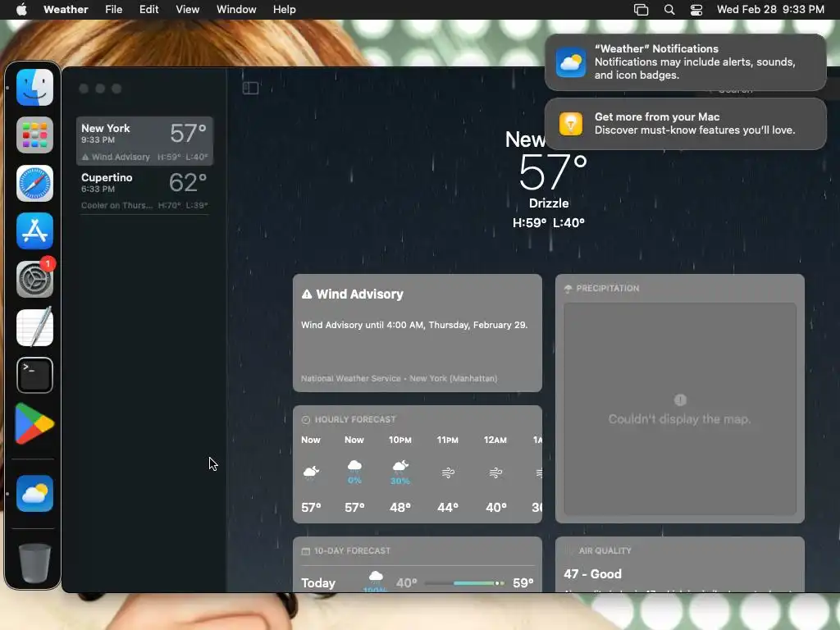This screenshot has height=630, width=840.
Task: Launch Terminal from the Dock
Action: click(34, 375)
